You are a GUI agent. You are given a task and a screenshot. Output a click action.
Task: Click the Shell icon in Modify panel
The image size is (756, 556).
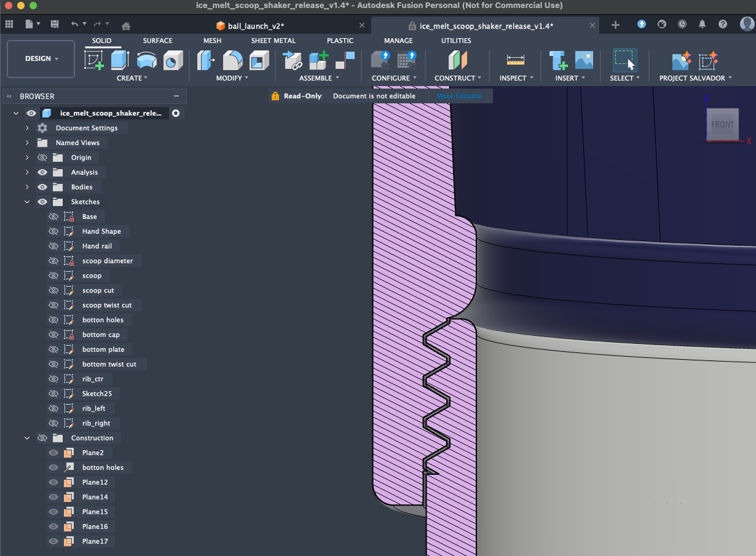click(x=258, y=61)
